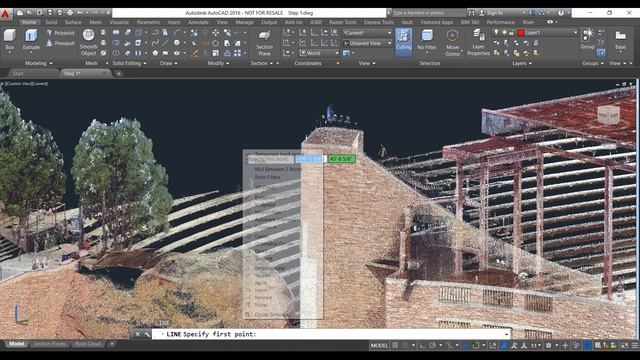The image size is (640, 360).
Task: Open the Home ribbon tab
Action: pos(29,22)
